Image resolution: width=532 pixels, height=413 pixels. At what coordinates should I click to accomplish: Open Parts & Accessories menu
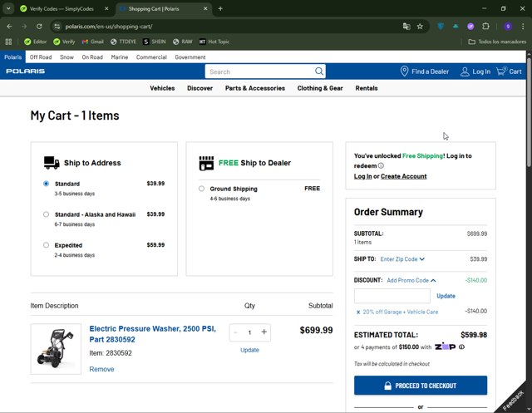255,88
